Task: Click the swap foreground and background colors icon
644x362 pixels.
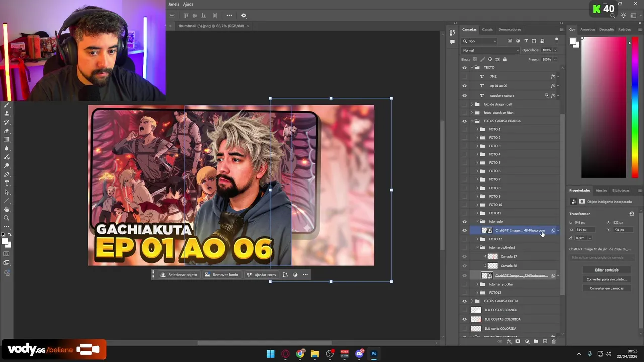Action: coord(10,234)
